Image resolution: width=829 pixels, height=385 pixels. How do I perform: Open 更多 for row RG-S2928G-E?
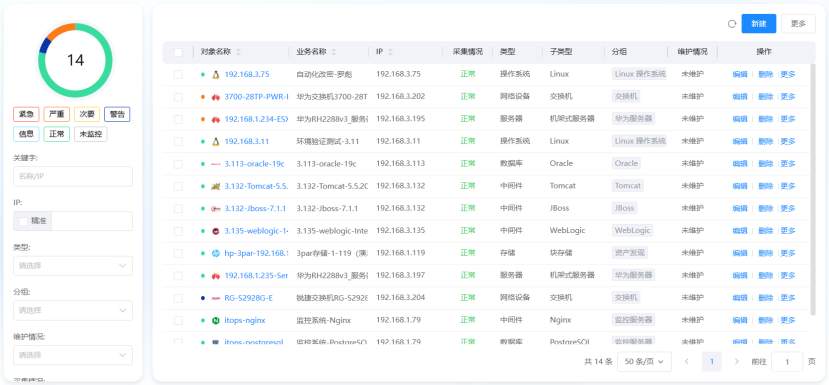tap(788, 298)
